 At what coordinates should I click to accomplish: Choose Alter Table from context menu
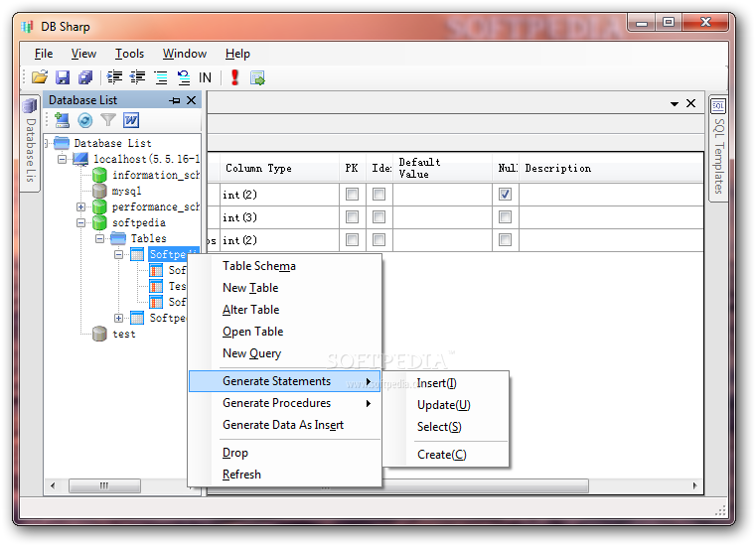[x=284, y=310]
